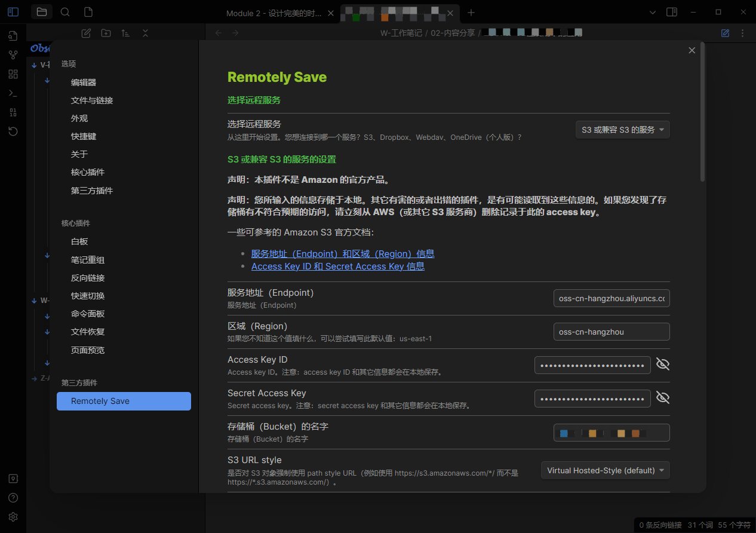Collapse all folders in file explorer
The width and height of the screenshot is (756, 533).
[x=145, y=33]
